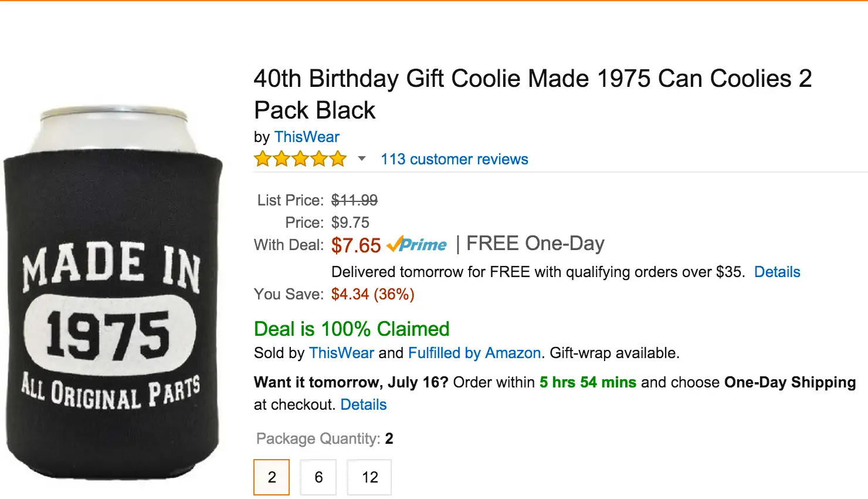Click the $4.34 (36%) savings amount
Viewport: 868px width, 499px height.
(372, 294)
